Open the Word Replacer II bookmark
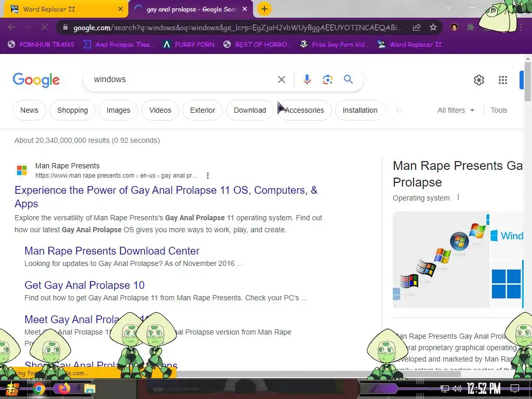The height and width of the screenshot is (399, 532). [x=409, y=45]
